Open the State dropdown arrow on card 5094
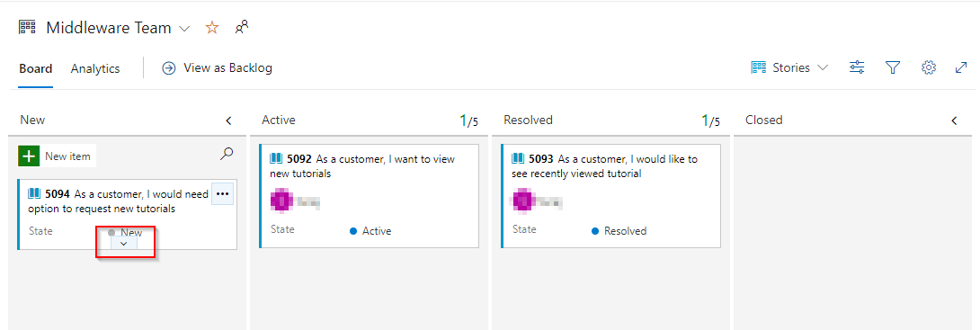Viewport: 980px width, 330px height. 124,243
